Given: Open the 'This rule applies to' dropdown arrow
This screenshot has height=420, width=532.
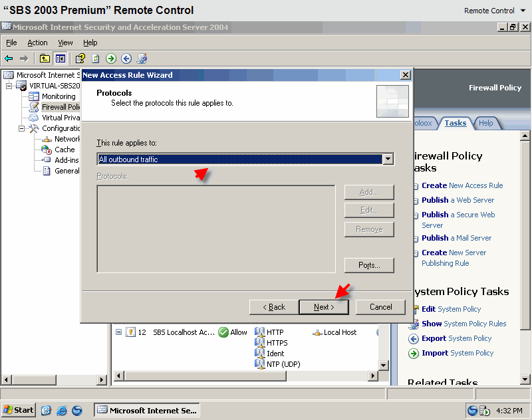Looking at the screenshot, I should pos(388,159).
